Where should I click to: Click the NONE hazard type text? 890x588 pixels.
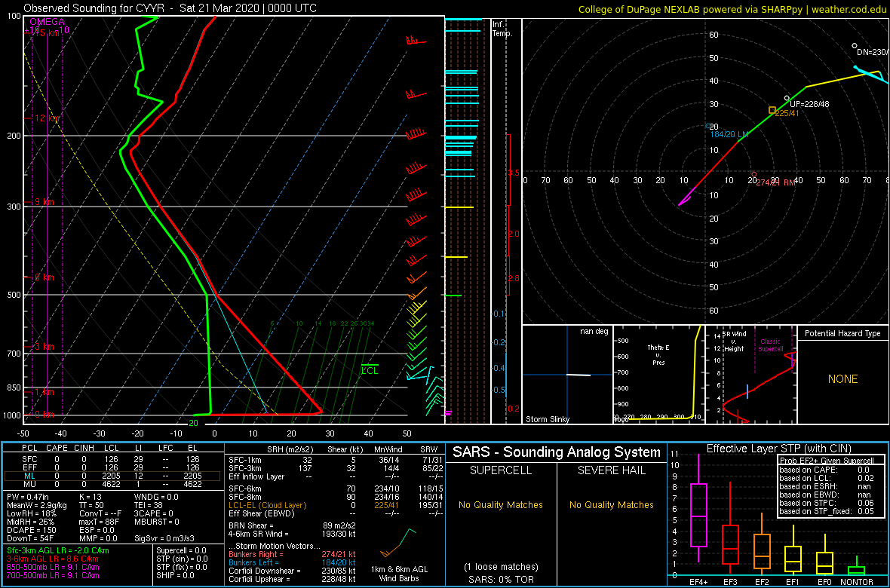(x=843, y=379)
